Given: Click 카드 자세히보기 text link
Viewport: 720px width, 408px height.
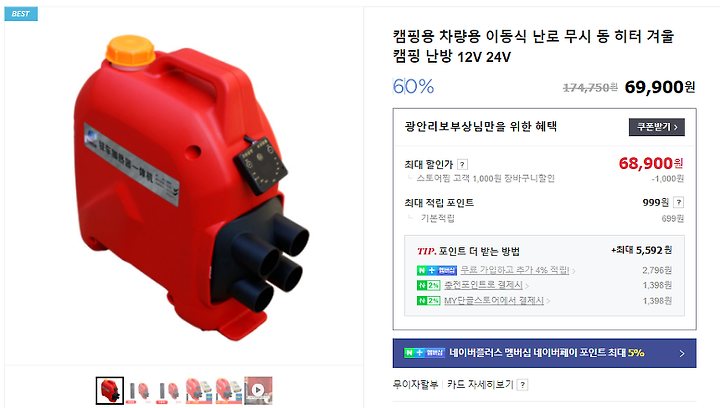Looking at the screenshot, I should coord(480,384).
